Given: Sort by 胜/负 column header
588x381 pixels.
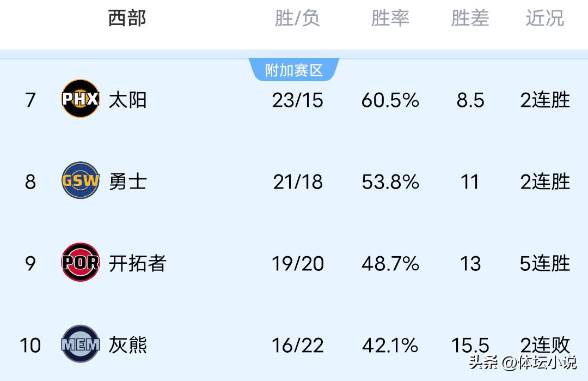Looking at the screenshot, I should (x=297, y=19).
